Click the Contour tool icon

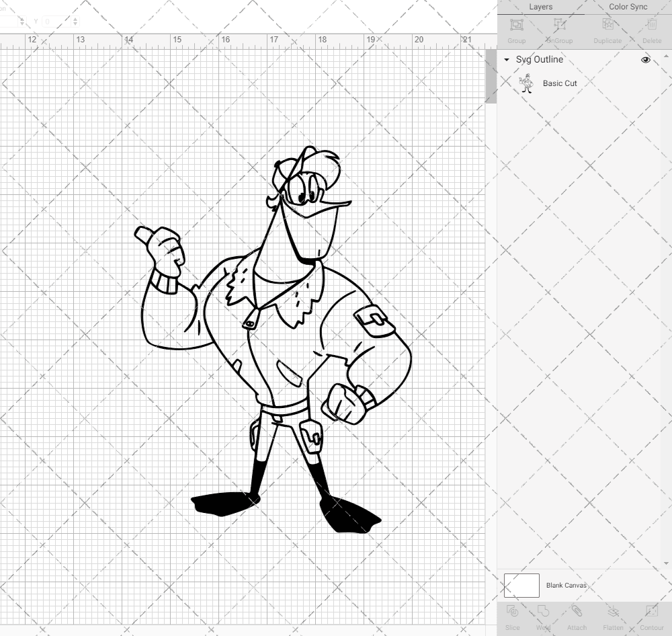point(651,610)
